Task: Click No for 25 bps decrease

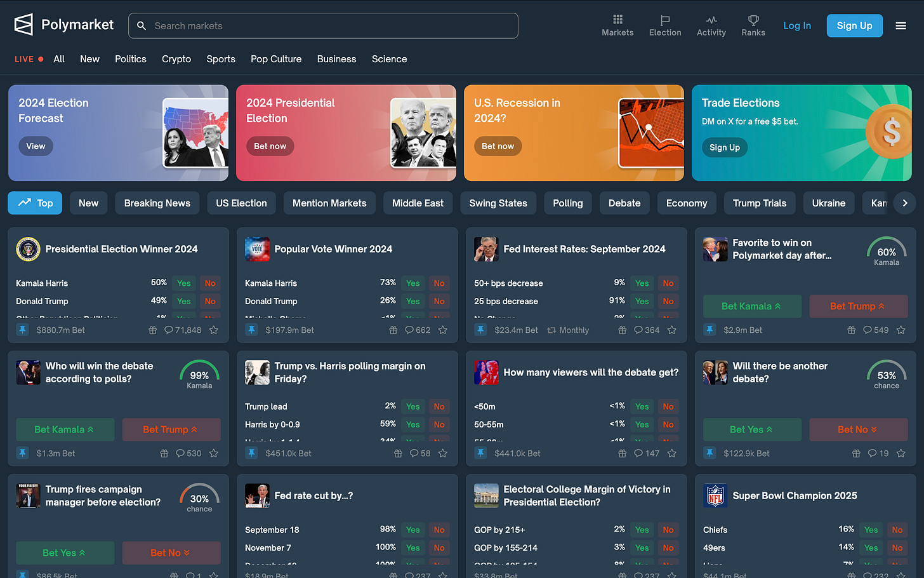Action: (668, 301)
